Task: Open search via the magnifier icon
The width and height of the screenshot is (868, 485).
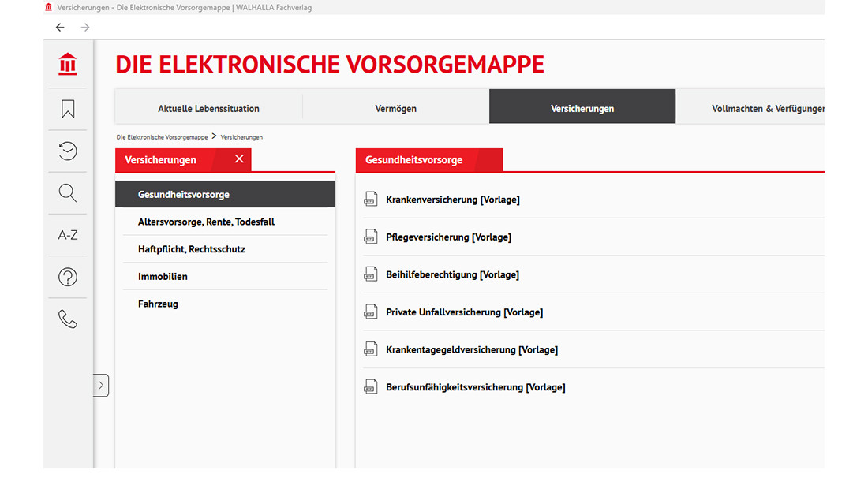Action: click(x=68, y=193)
